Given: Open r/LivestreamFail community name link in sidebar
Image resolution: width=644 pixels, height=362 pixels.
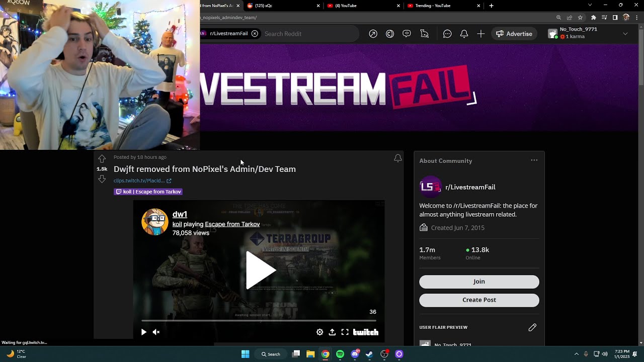Looking at the screenshot, I should coord(470,187).
